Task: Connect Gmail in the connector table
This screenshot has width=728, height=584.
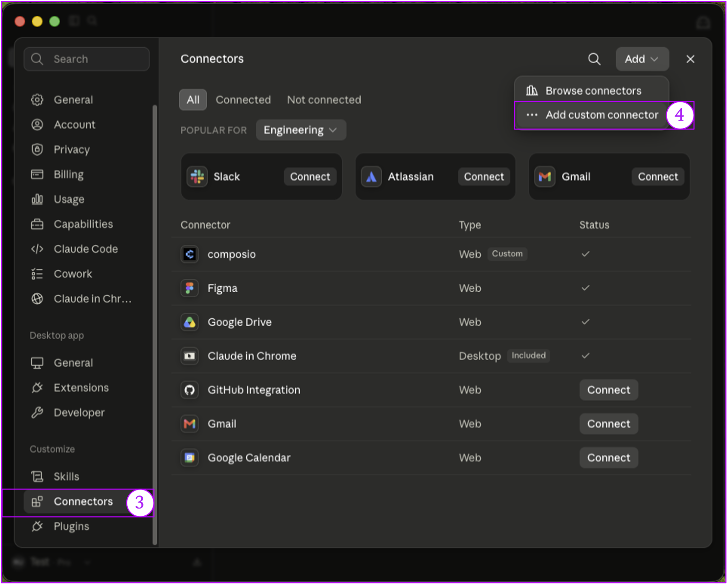Action: click(609, 424)
